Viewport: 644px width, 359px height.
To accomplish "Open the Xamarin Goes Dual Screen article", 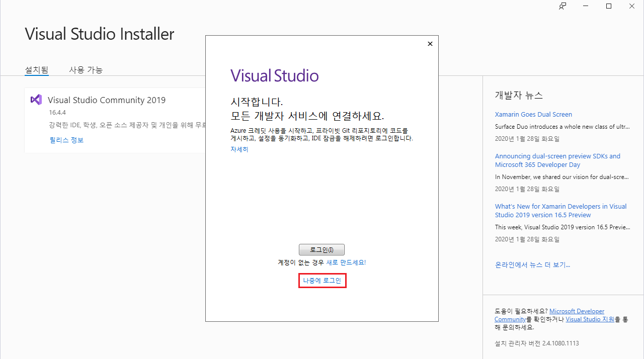I will coord(533,114).
